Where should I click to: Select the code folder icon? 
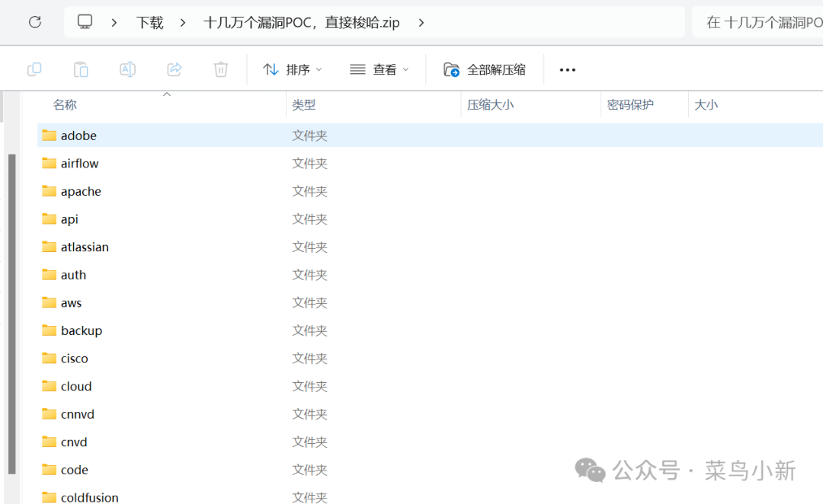[x=49, y=470]
